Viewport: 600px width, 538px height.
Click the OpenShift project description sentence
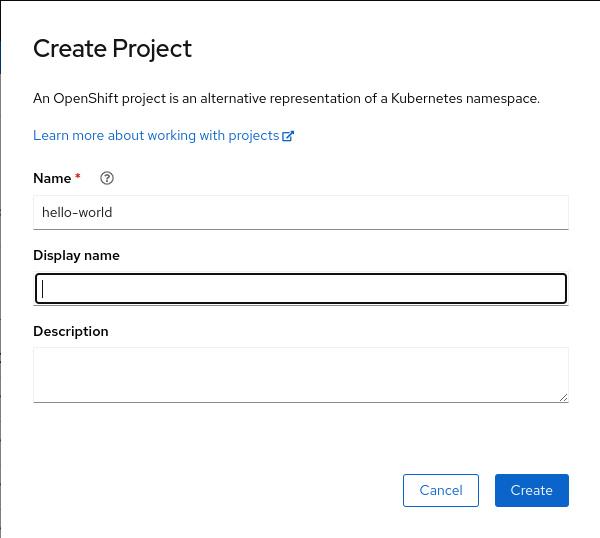[x=286, y=99]
